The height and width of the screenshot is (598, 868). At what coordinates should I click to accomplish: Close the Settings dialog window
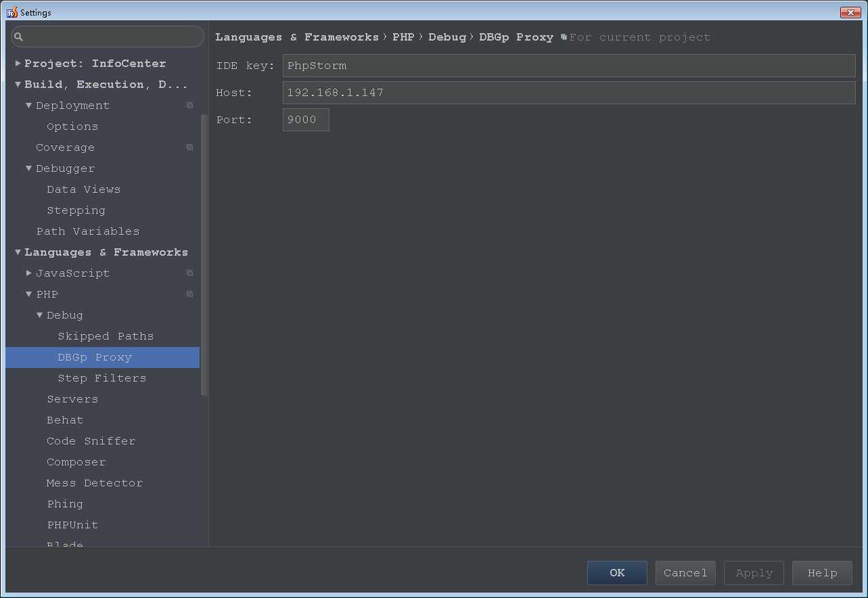click(x=850, y=12)
